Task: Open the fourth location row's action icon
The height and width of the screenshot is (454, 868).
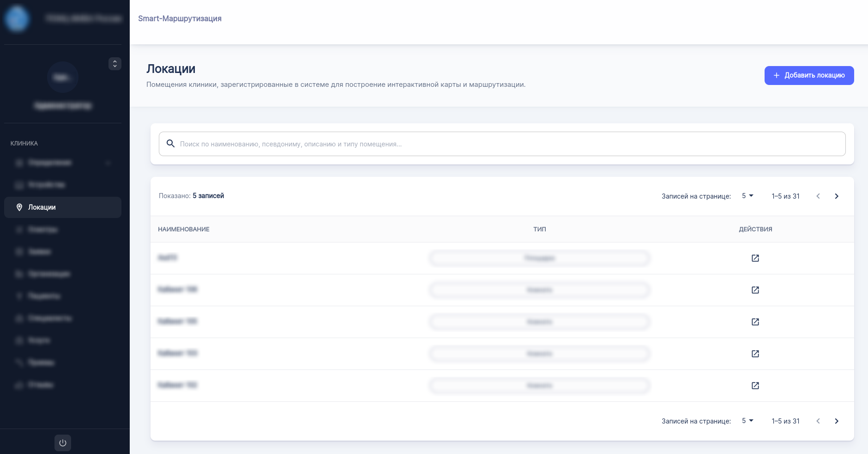Action: pyautogui.click(x=755, y=354)
